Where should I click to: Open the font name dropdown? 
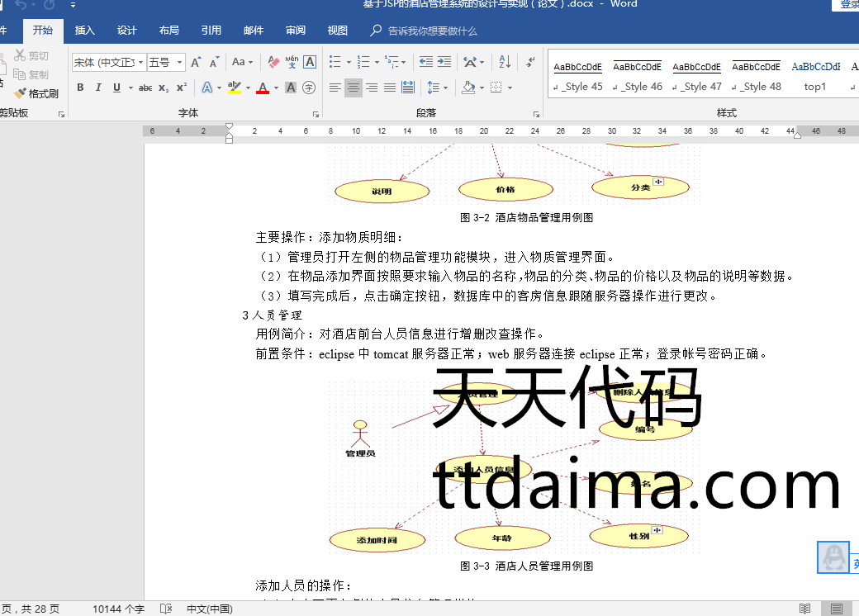pyautogui.click(x=141, y=63)
